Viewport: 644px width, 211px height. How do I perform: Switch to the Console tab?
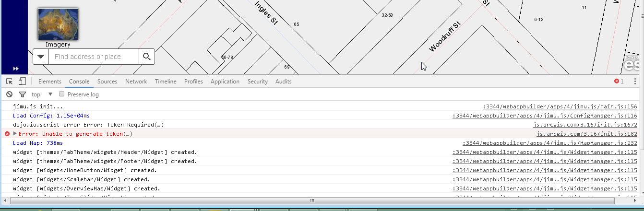[x=79, y=82]
